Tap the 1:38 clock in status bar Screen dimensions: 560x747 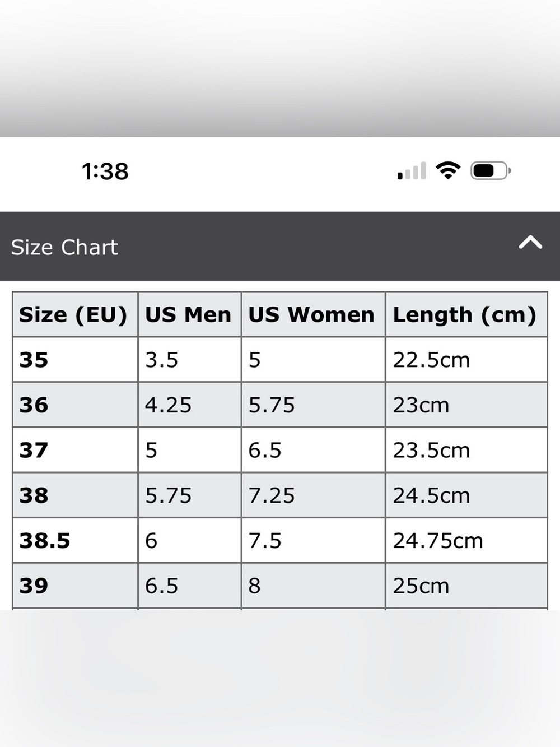coord(105,171)
